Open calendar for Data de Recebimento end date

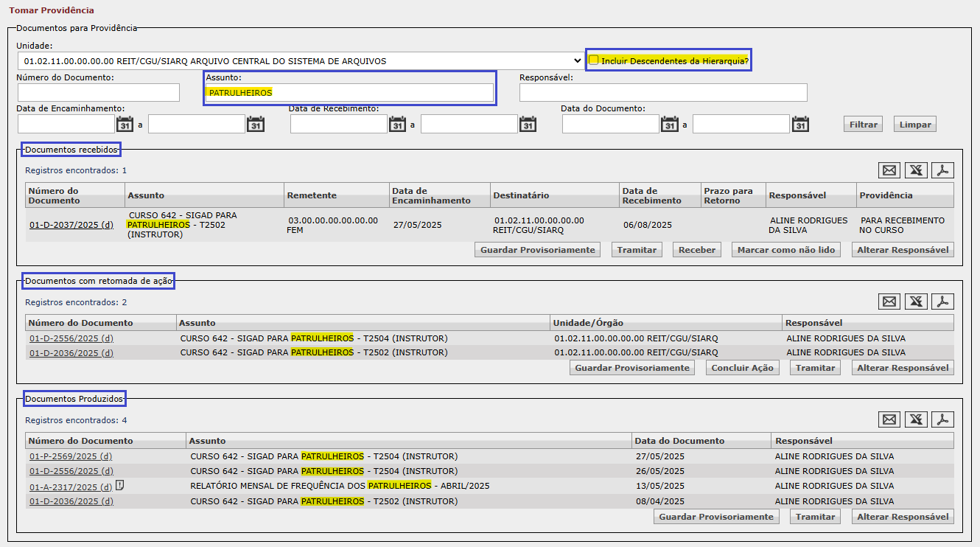[x=528, y=125]
